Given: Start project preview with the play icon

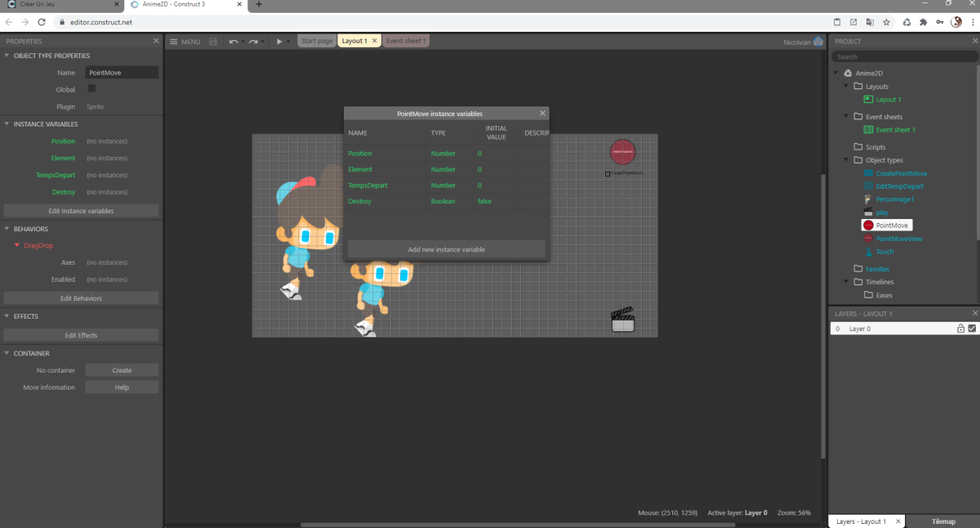Looking at the screenshot, I should pos(280,40).
